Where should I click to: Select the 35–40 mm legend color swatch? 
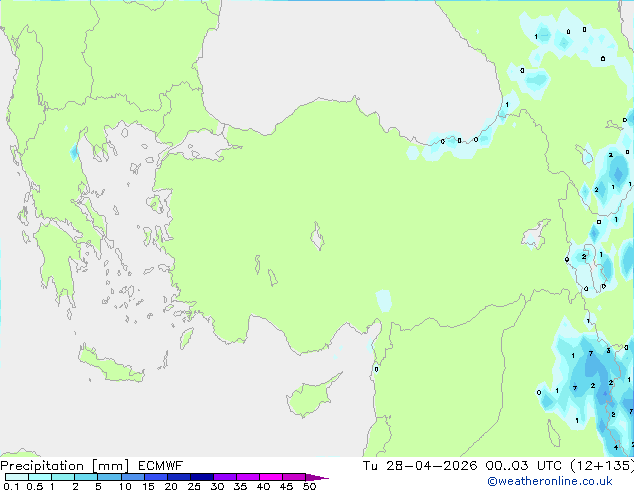pos(248,477)
